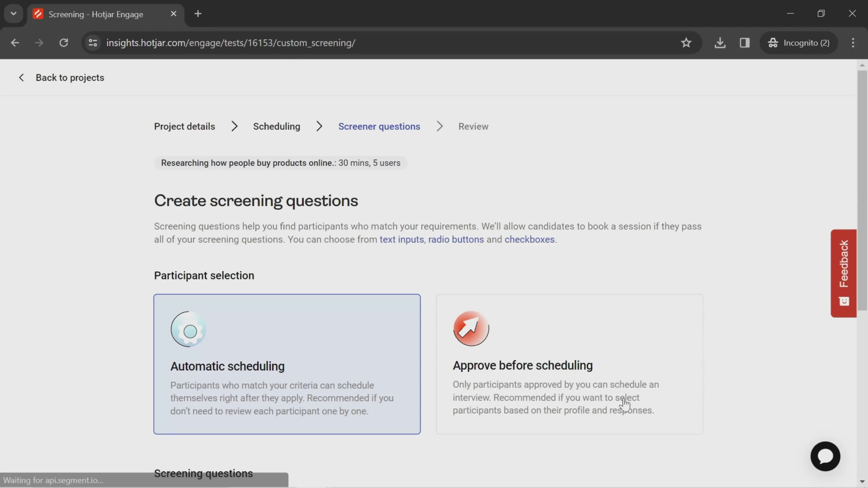This screenshot has width=868, height=488.
Task: Open the tab search dropdown arrow
Action: 14,14
